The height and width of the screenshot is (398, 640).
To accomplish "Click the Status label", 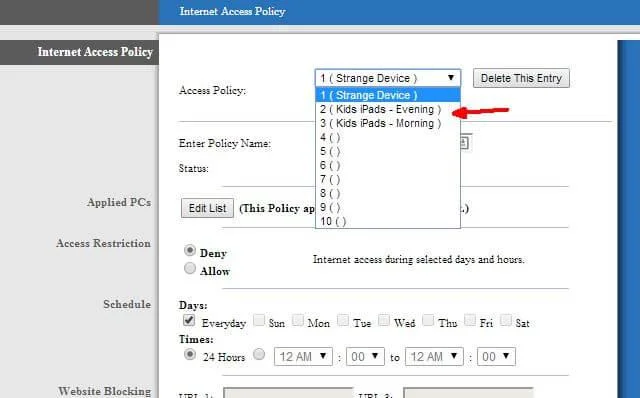I will click(193, 169).
